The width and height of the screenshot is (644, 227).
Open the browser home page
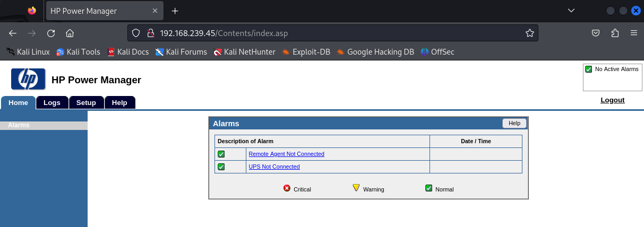coord(70,33)
